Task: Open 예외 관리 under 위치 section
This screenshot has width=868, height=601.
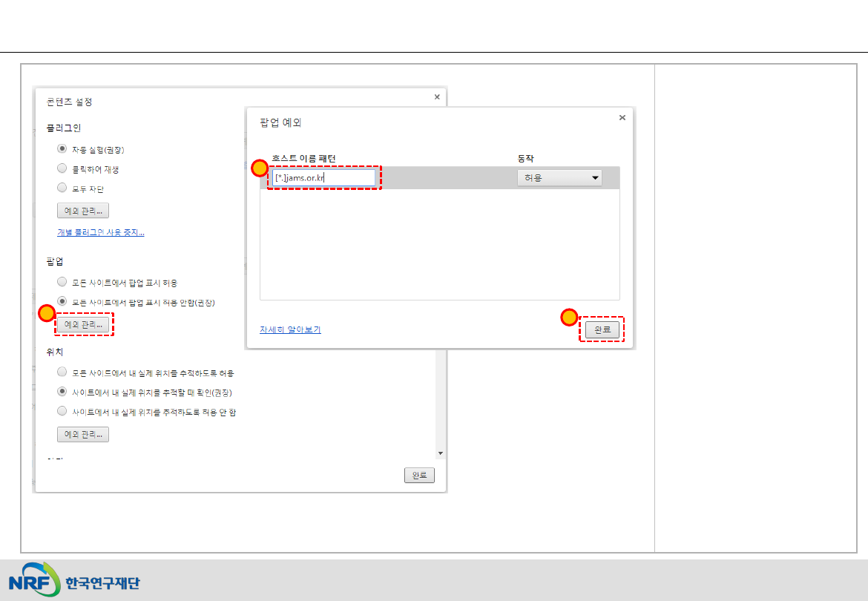Action: (83, 434)
